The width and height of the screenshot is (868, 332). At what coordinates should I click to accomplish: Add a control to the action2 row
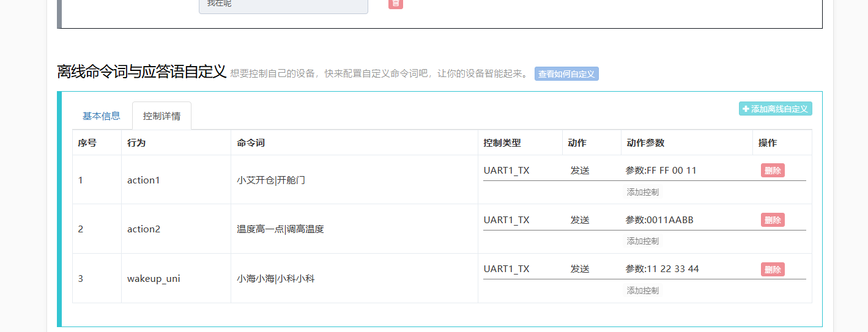[643, 241]
